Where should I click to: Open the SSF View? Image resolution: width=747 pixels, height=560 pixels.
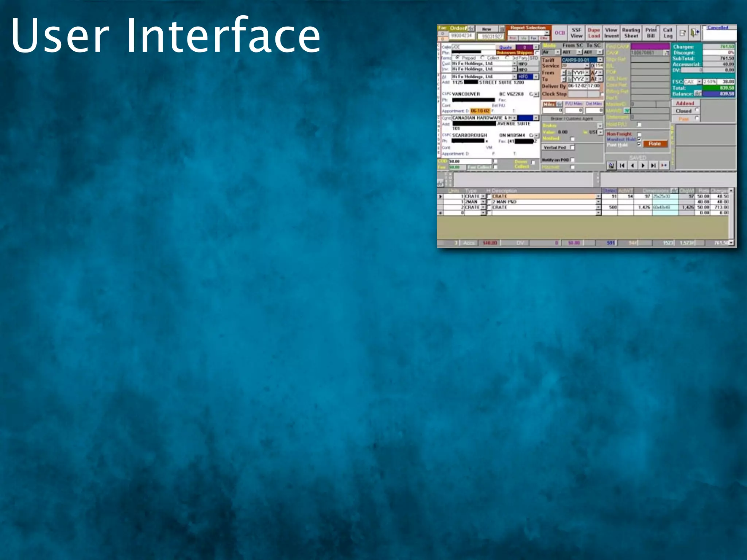[x=576, y=33]
